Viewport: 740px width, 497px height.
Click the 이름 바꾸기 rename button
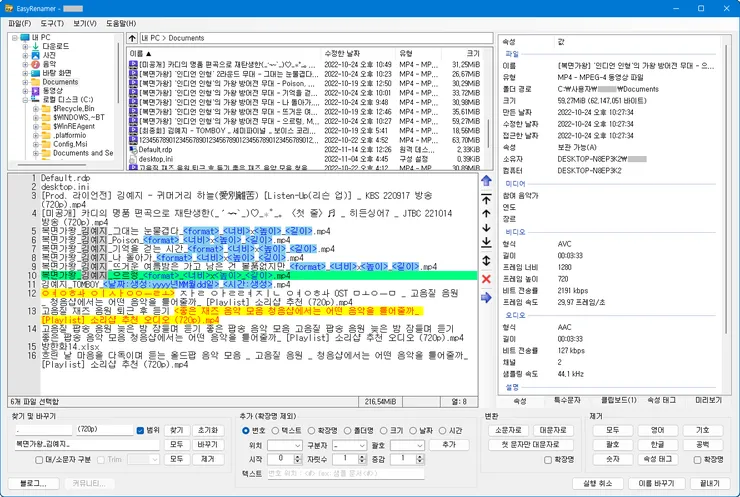point(656,483)
